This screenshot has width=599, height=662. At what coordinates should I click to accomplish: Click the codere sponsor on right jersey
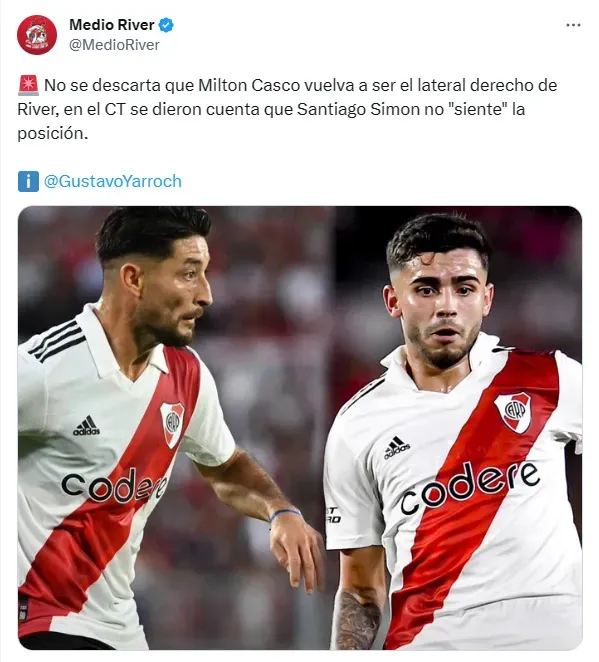point(469,488)
